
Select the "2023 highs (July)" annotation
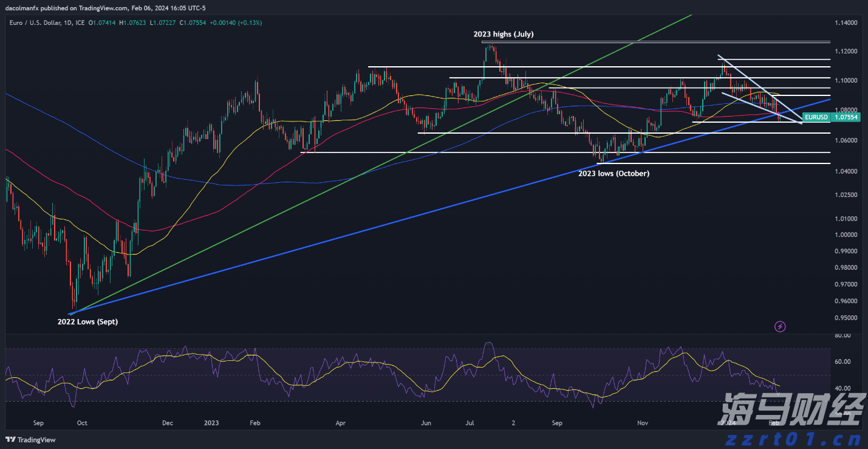[503, 35]
